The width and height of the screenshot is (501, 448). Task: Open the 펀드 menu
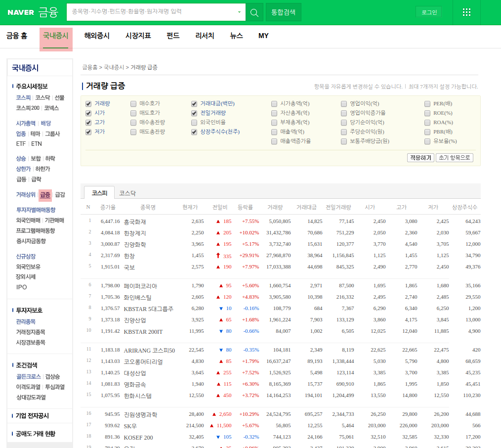pyautogui.click(x=173, y=36)
